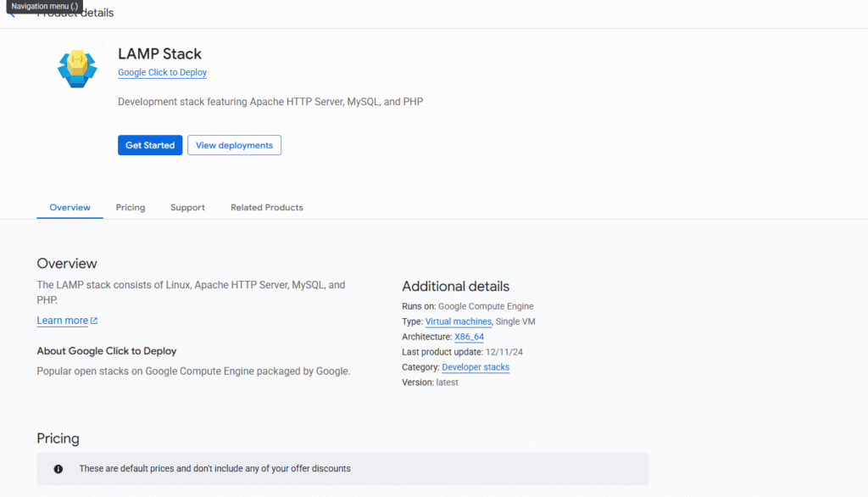This screenshot has height=497, width=868.
Task: Open the Developer stacks category link
Action: tap(476, 367)
